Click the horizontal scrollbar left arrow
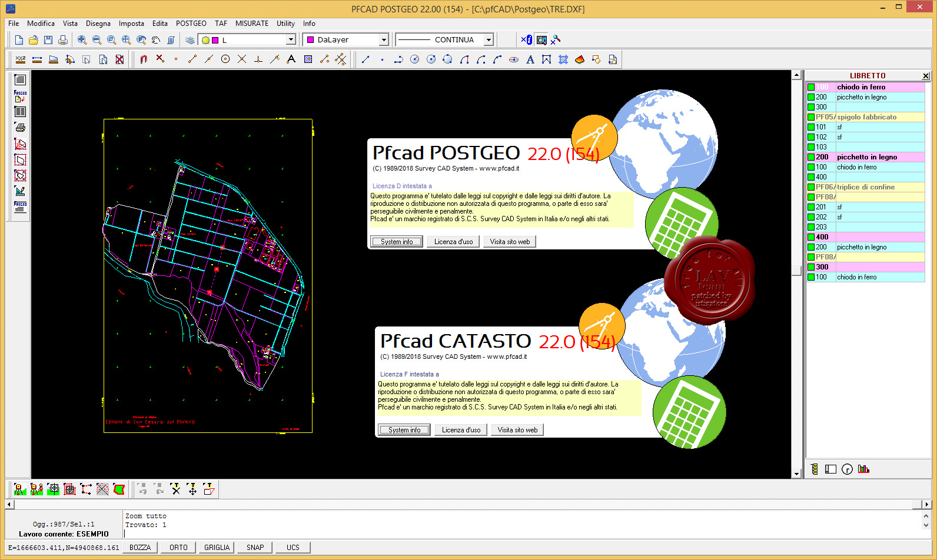This screenshot has height=560, width=937. click(x=9, y=504)
